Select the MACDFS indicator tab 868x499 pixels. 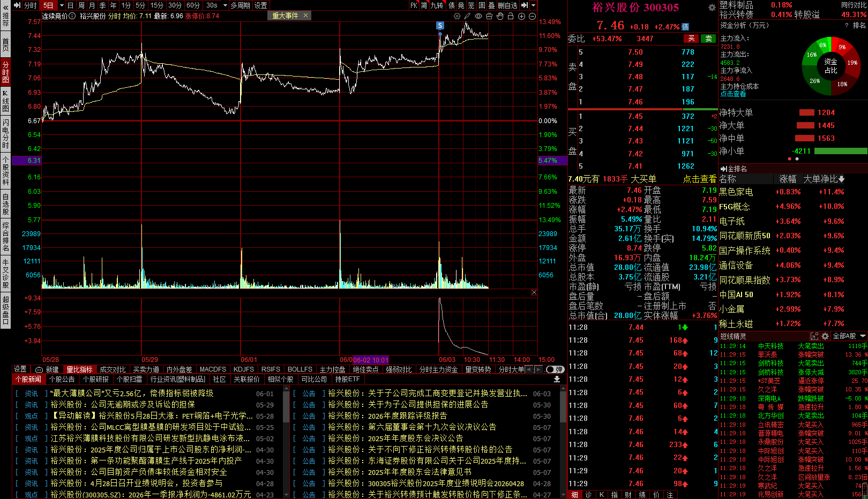pos(213,369)
